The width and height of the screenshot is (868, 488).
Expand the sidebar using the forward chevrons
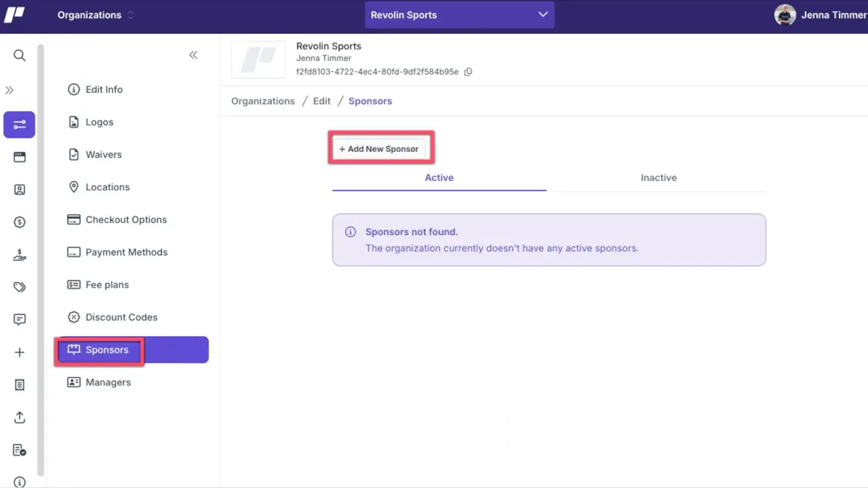[9, 89]
